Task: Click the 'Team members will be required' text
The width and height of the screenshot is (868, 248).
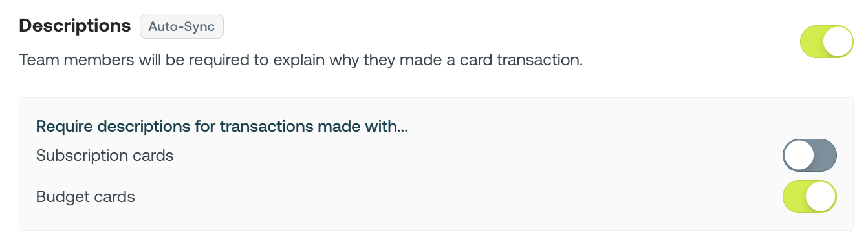Action: coord(301,61)
